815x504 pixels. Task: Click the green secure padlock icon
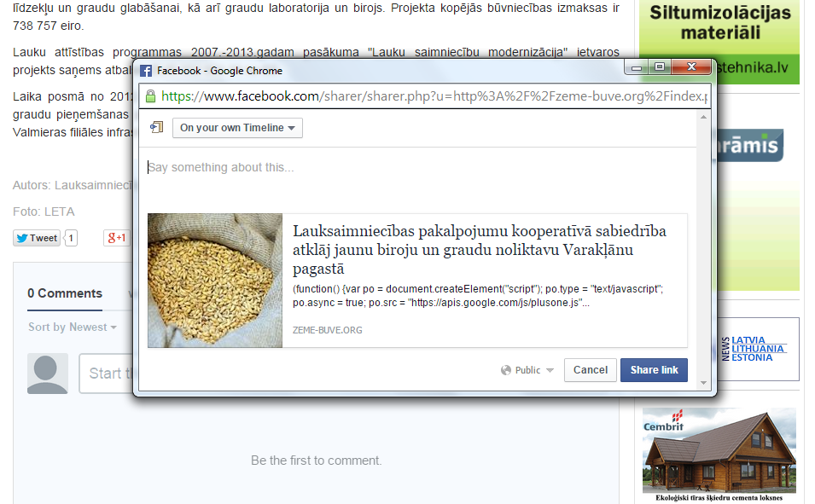150,96
